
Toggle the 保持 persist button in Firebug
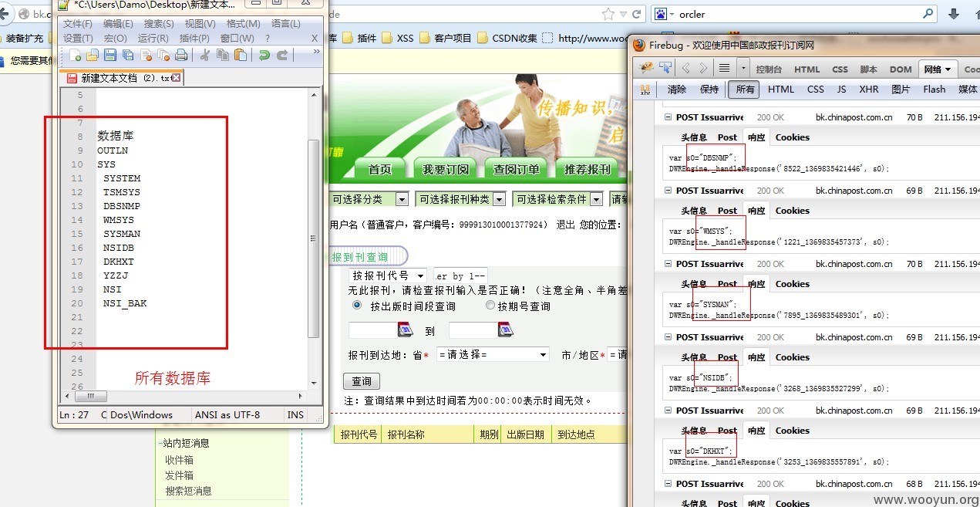(709, 90)
